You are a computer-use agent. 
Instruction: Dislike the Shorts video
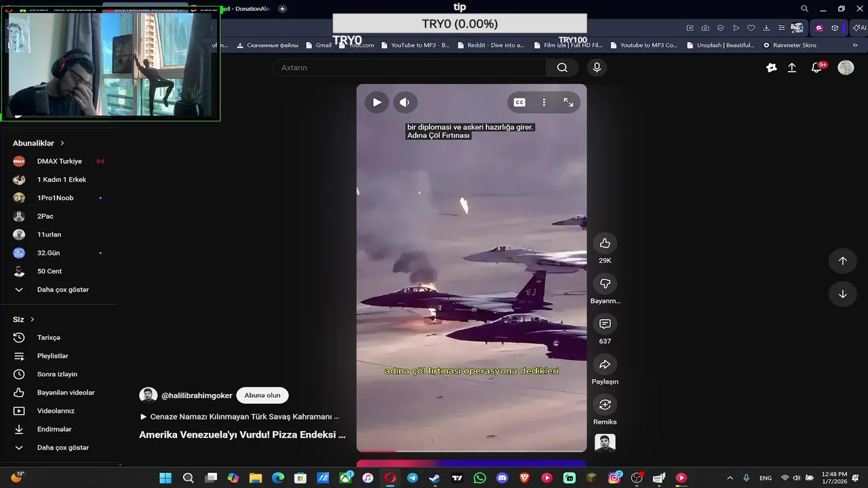point(605,283)
